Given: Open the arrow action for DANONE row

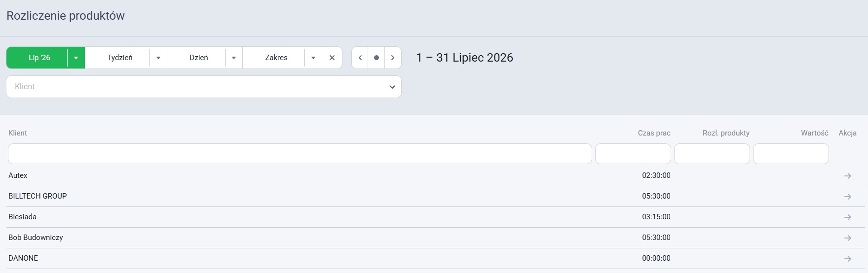Looking at the screenshot, I should (847, 259).
